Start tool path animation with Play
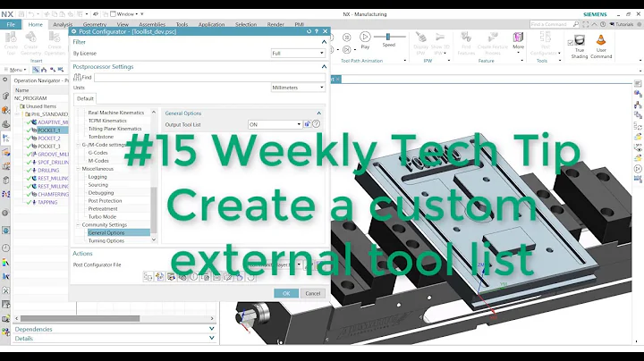644x361 pixels. pos(365,37)
